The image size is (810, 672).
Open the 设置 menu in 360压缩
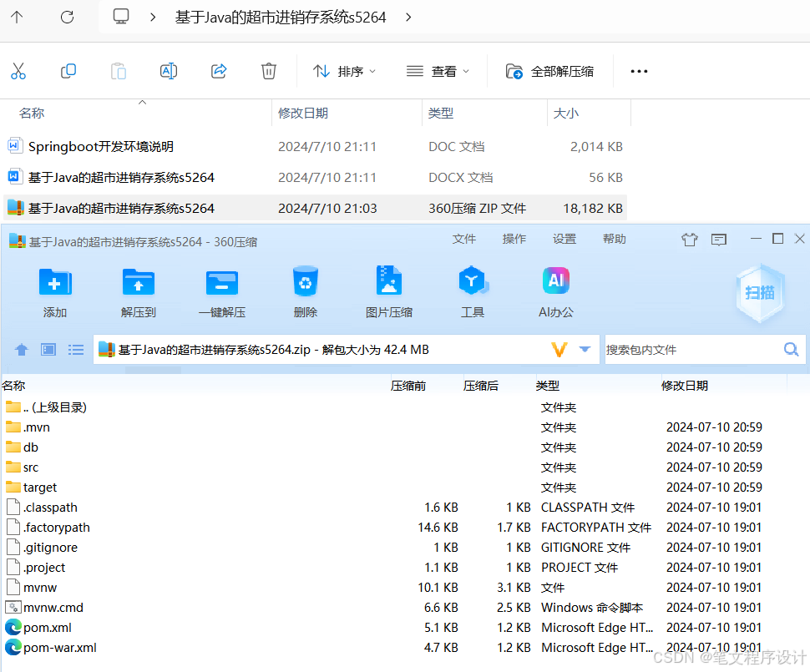(564, 238)
